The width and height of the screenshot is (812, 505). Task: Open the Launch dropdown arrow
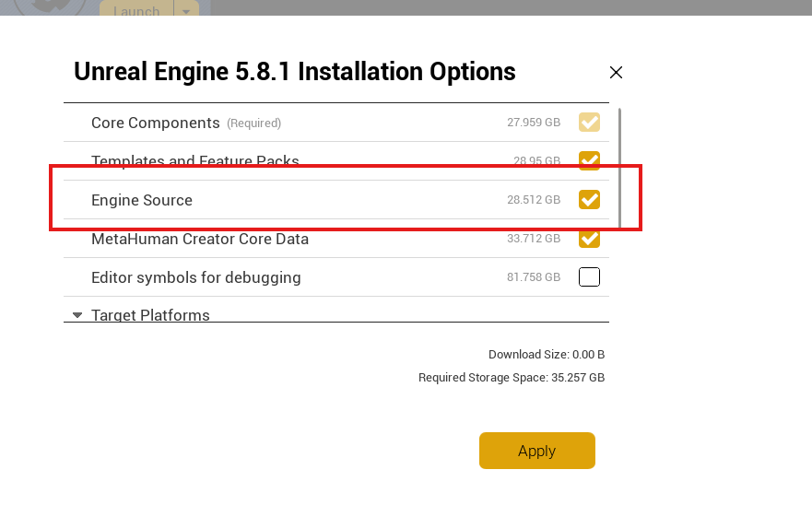pyautogui.click(x=186, y=9)
